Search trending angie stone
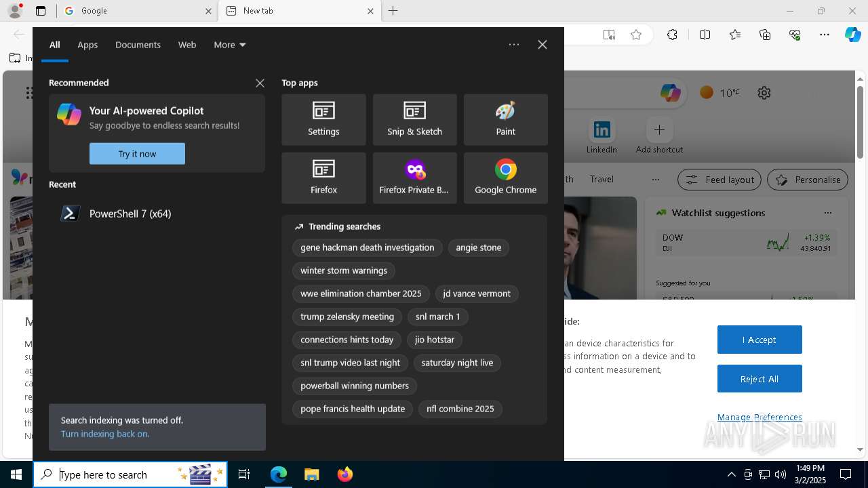The image size is (868, 488). coord(479,247)
